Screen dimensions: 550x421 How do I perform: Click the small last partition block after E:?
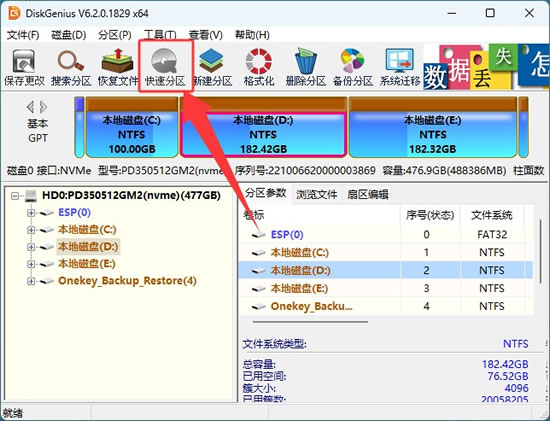point(524,127)
